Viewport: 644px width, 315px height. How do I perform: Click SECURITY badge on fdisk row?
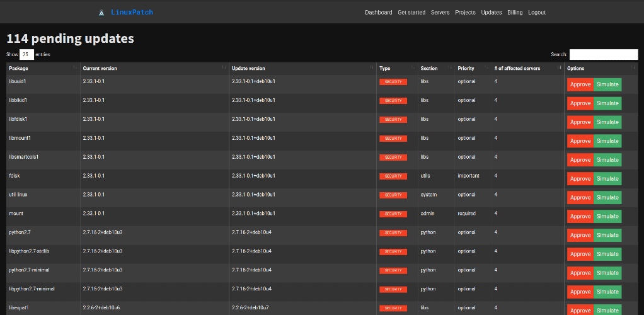393,176
